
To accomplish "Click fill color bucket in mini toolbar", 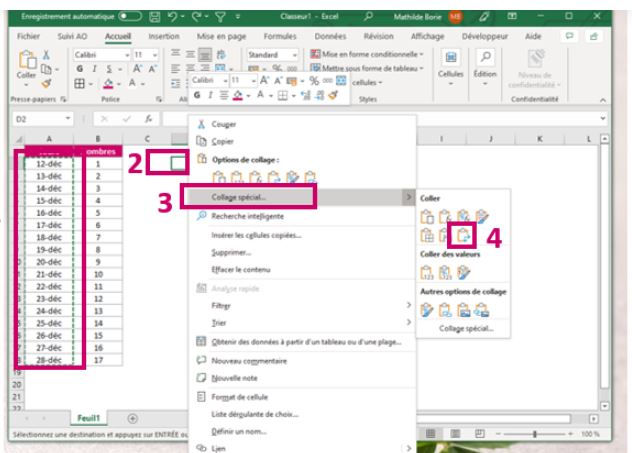I will click(238, 96).
